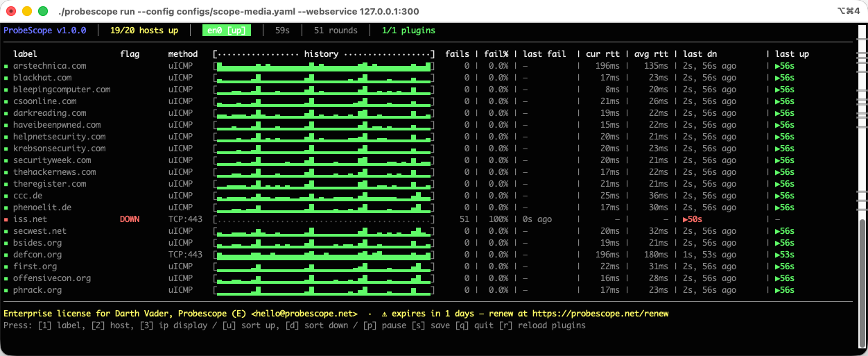
Task: Open the probescope.net/renew link
Action: click(x=600, y=314)
